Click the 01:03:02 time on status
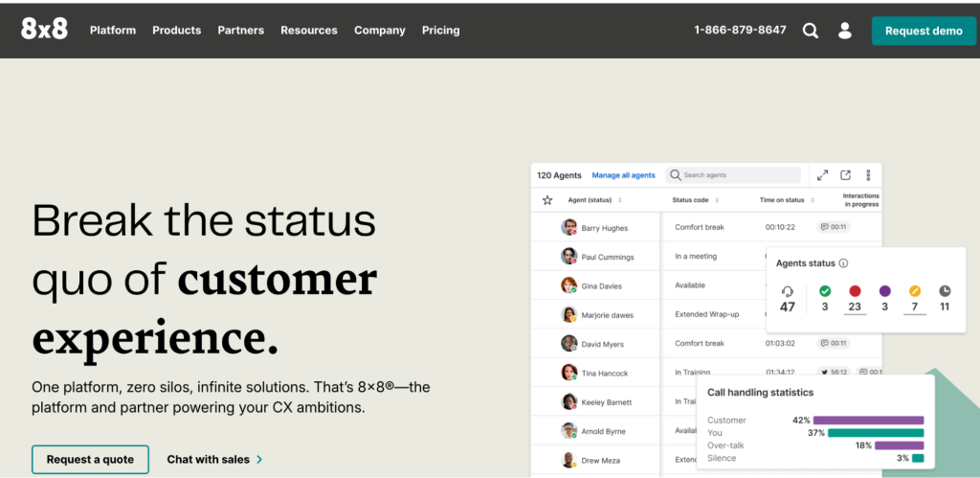Viewport: 980px width, 478px height. (780, 343)
